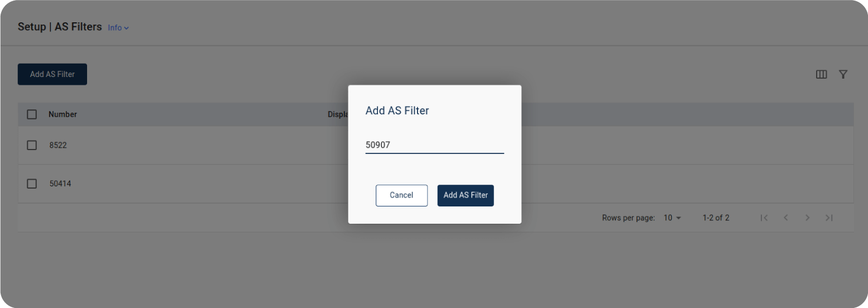Click the 1-2 of 2 pagination text

click(x=716, y=218)
